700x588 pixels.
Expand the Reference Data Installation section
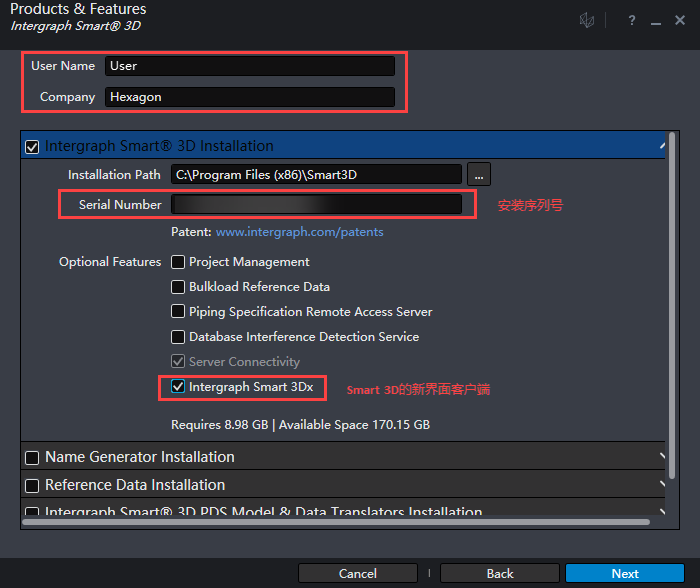coord(662,485)
